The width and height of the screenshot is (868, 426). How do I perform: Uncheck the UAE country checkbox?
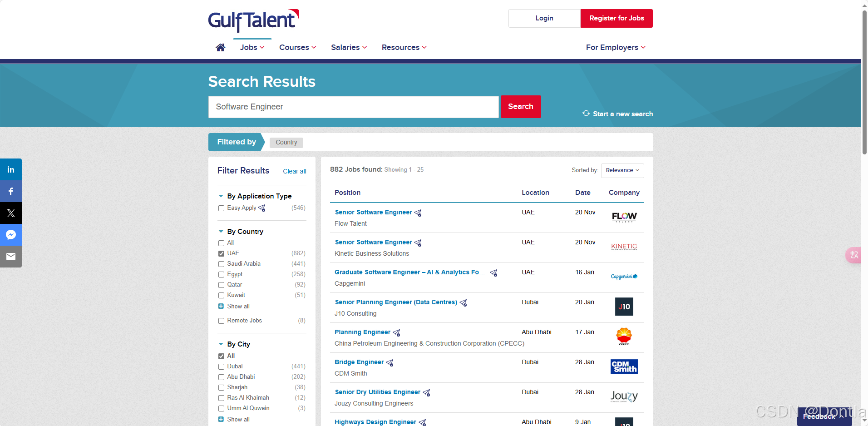[x=221, y=253]
